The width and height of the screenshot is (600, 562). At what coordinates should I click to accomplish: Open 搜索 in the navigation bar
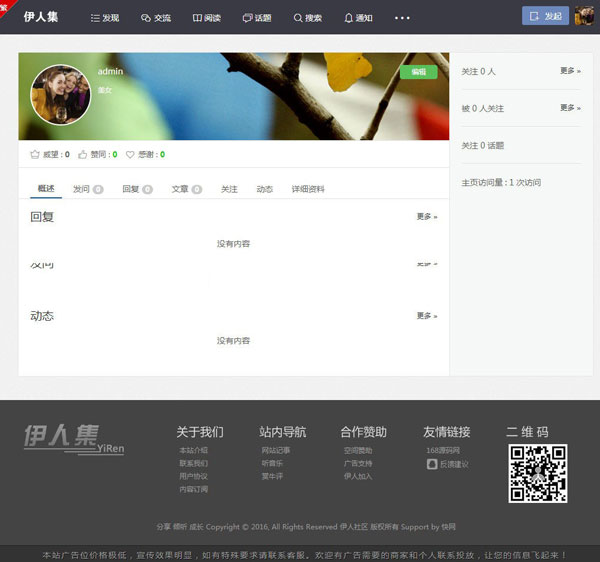click(x=308, y=18)
